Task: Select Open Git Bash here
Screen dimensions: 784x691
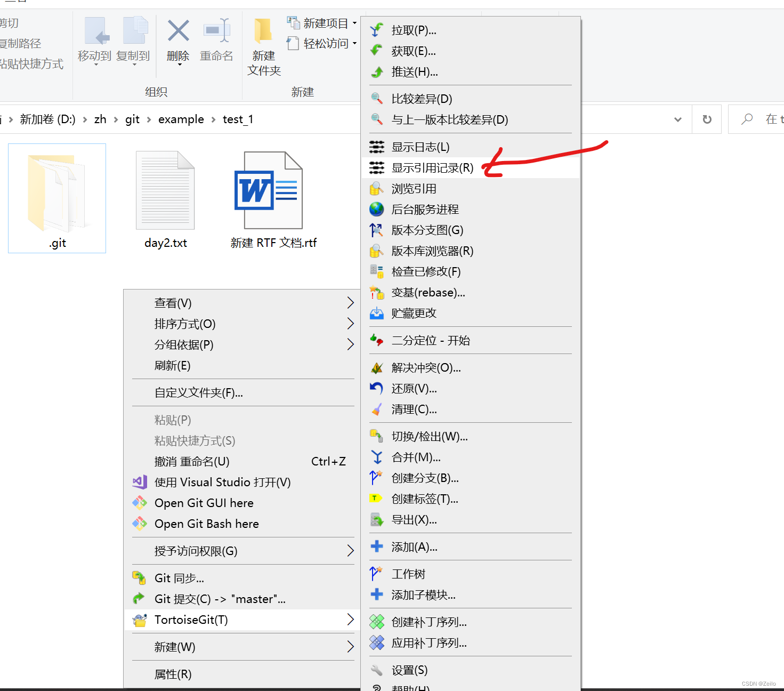Action: pyautogui.click(x=242, y=524)
